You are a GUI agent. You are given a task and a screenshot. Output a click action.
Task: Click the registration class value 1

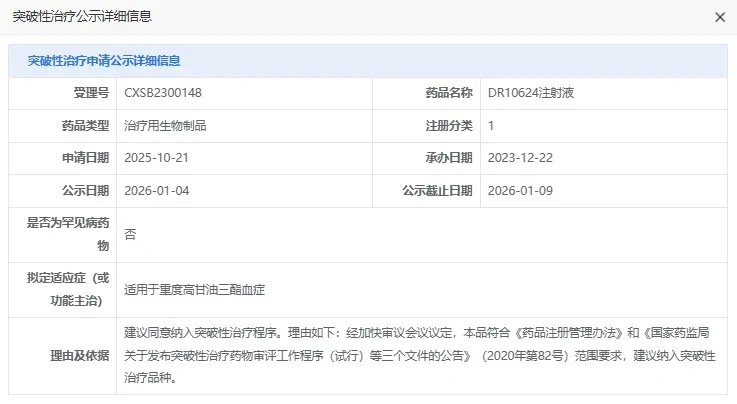click(491, 125)
